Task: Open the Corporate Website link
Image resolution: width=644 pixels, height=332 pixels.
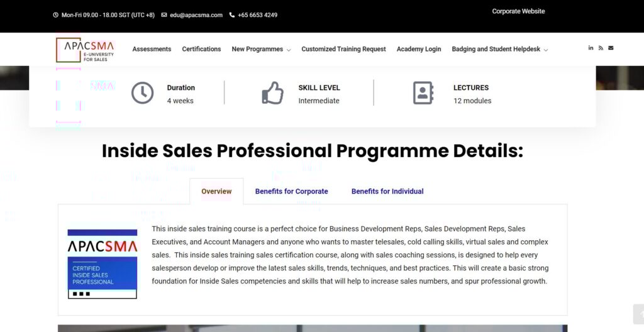Action: point(518,11)
